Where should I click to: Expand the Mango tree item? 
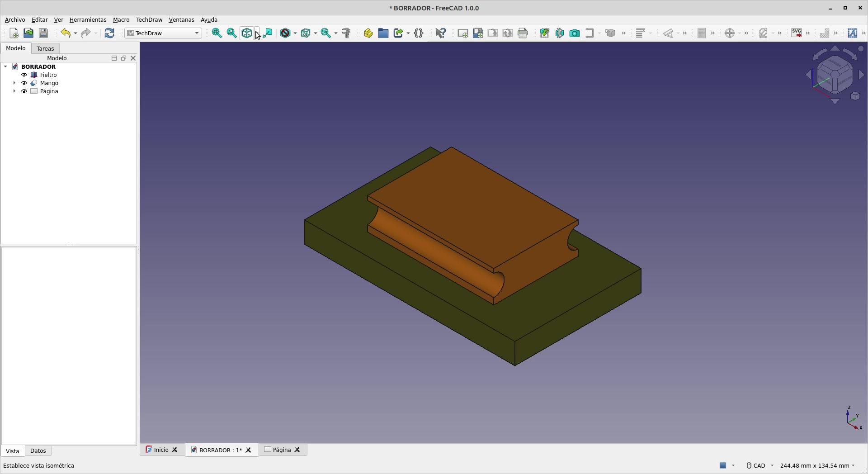(14, 83)
